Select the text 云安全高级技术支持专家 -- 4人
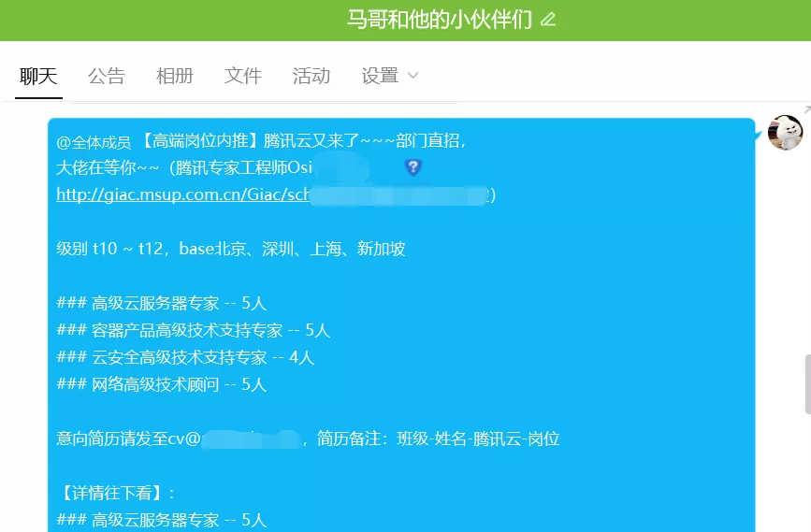The width and height of the screenshot is (811, 532). [203, 357]
